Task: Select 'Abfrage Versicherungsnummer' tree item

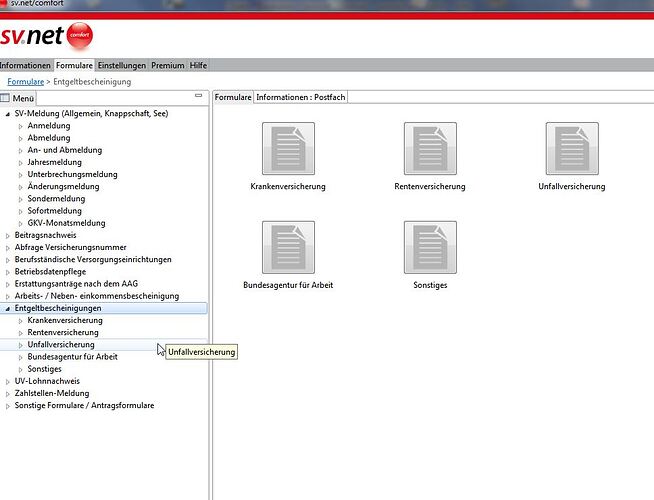Action: [x=70, y=247]
